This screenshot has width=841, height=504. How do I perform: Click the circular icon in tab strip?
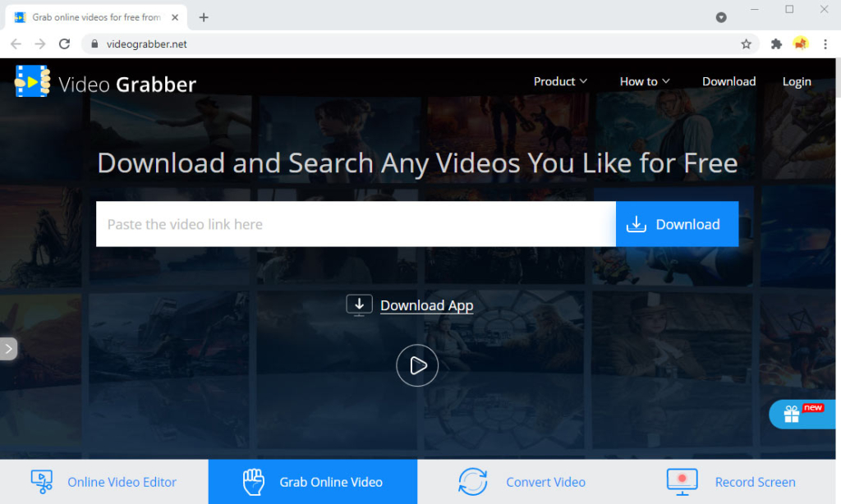tap(721, 17)
